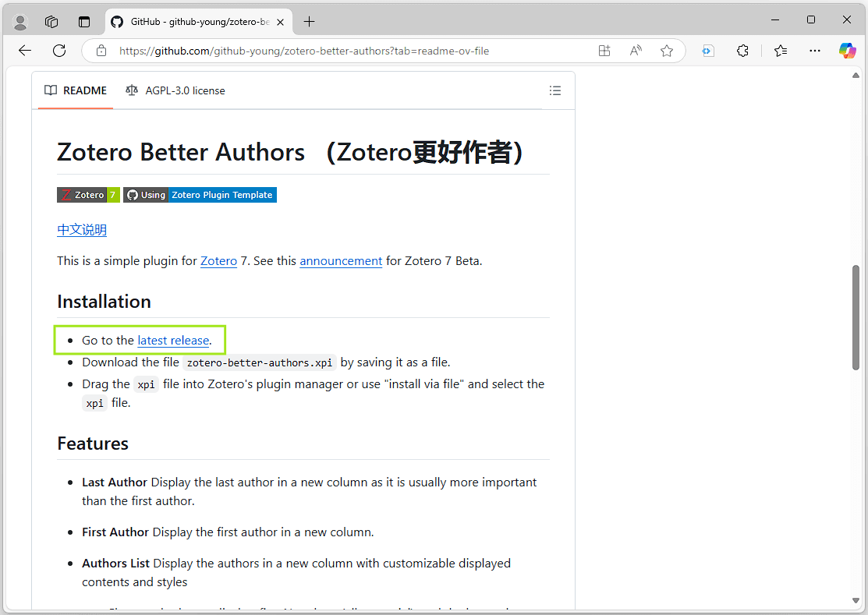
Task: Open the browser Extensions menu
Action: click(742, 50)
